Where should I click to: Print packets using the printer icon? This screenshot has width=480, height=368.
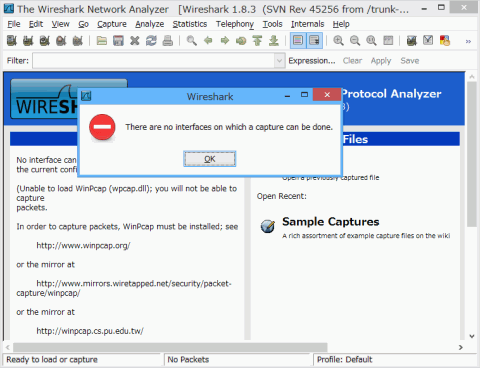168,41
